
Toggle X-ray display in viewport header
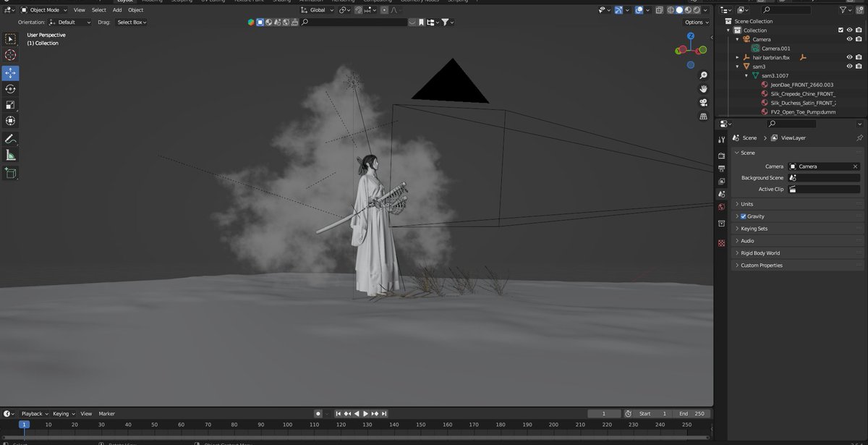tap(658, 11)
